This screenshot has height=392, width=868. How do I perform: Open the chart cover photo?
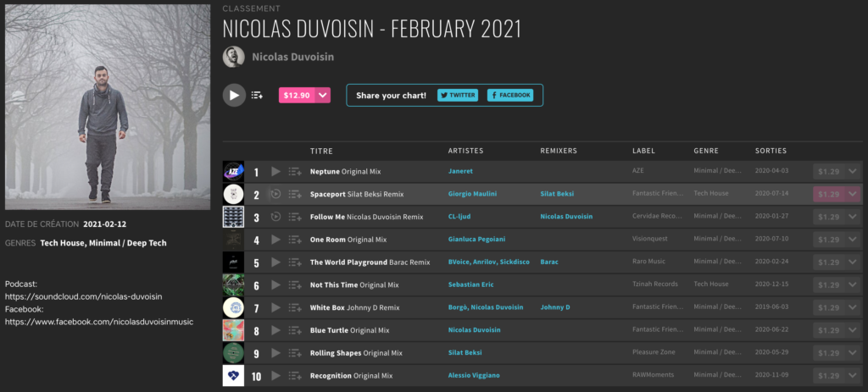108,108
